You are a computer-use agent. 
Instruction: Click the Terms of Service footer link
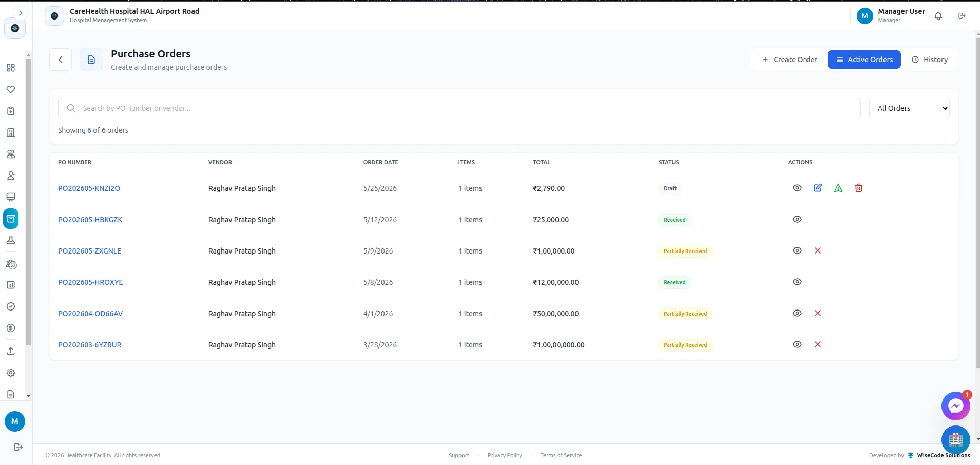561,455
